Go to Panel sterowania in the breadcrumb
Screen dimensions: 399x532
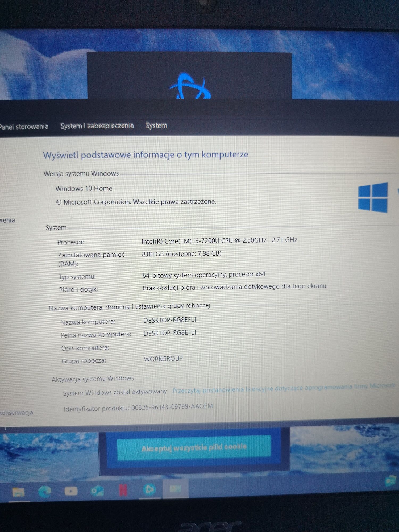pyautogui.click(x=24, y=127)
